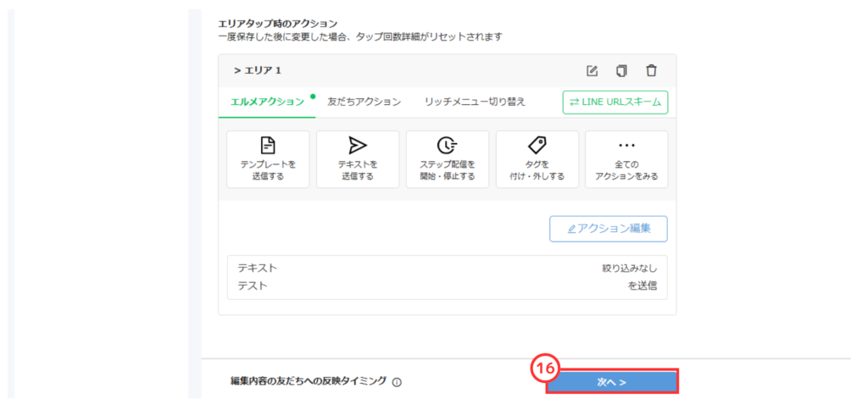This screenshot has height=416, width=868.
Task: Click info icon beside 編集内容の友だちへの反映タイミング
Action: click(x=397, y=382)
